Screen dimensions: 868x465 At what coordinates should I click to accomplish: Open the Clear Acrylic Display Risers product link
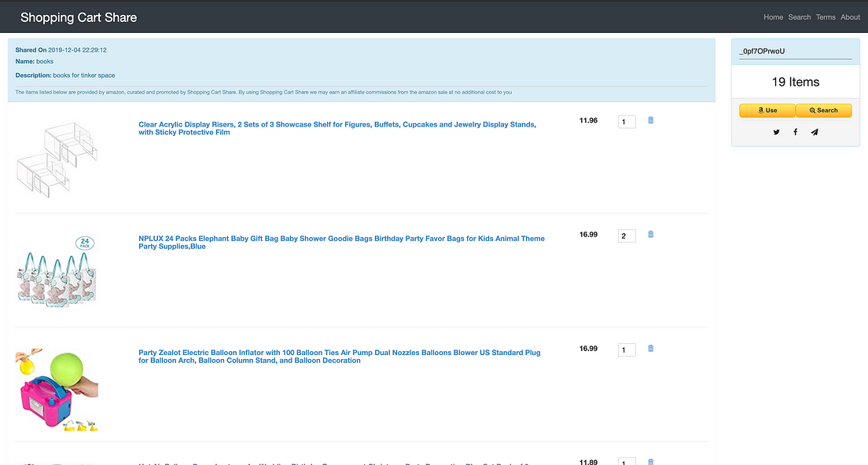[x=337, y=128]
